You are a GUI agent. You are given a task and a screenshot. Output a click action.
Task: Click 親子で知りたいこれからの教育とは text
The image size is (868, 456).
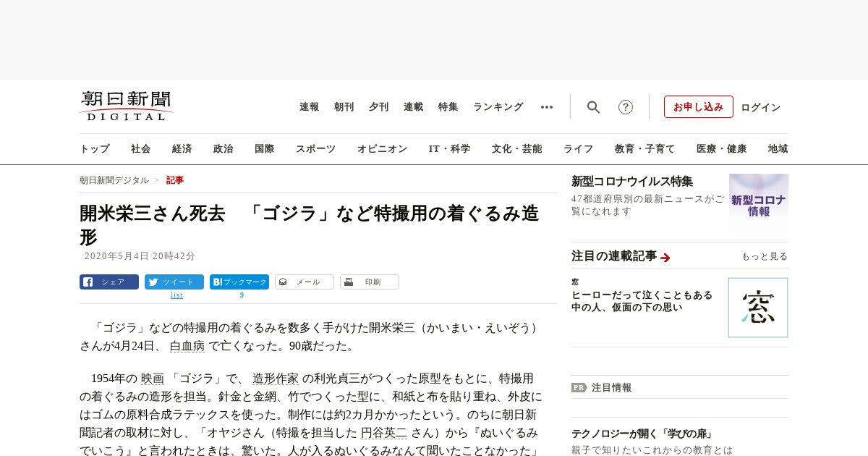652,450
